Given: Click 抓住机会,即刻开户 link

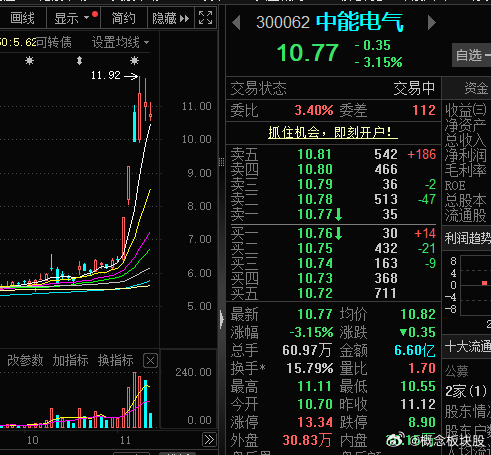Looking at the screenshot, I should 333,133.
